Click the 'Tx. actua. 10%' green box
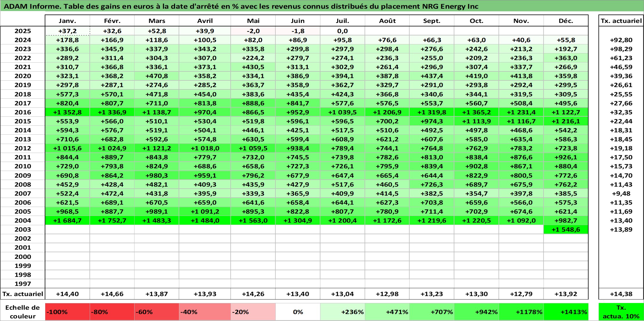Screen dimensions: 644x321 (x=621, y=312)
